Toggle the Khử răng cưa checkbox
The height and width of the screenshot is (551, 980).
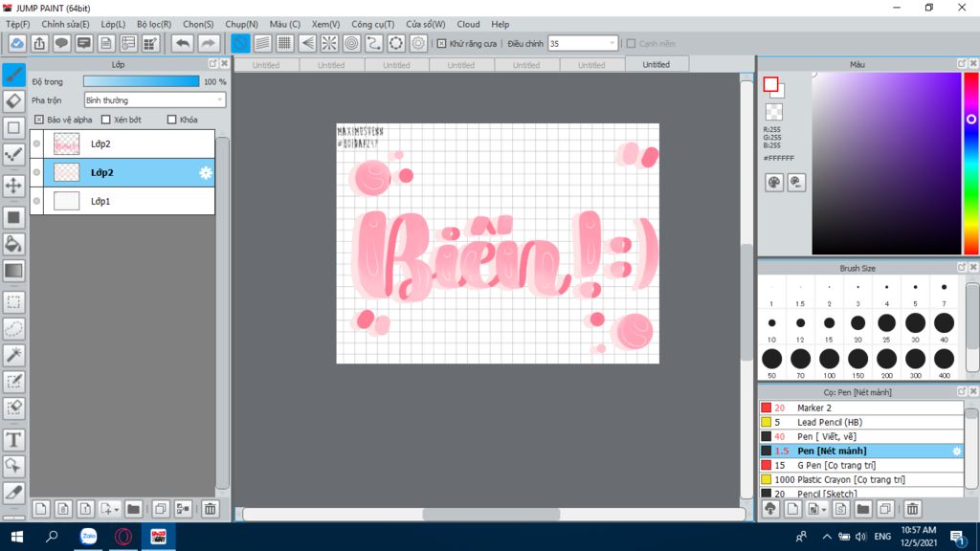[442, 44]
